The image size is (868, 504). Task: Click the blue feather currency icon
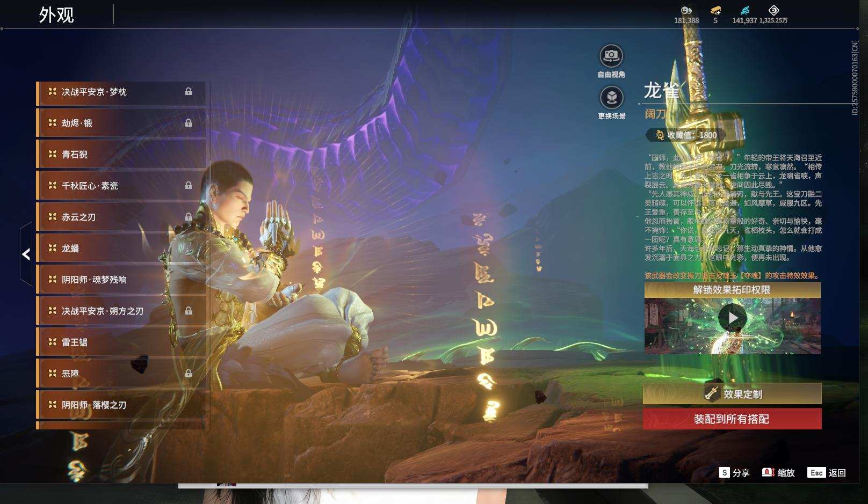click(744, 10)
